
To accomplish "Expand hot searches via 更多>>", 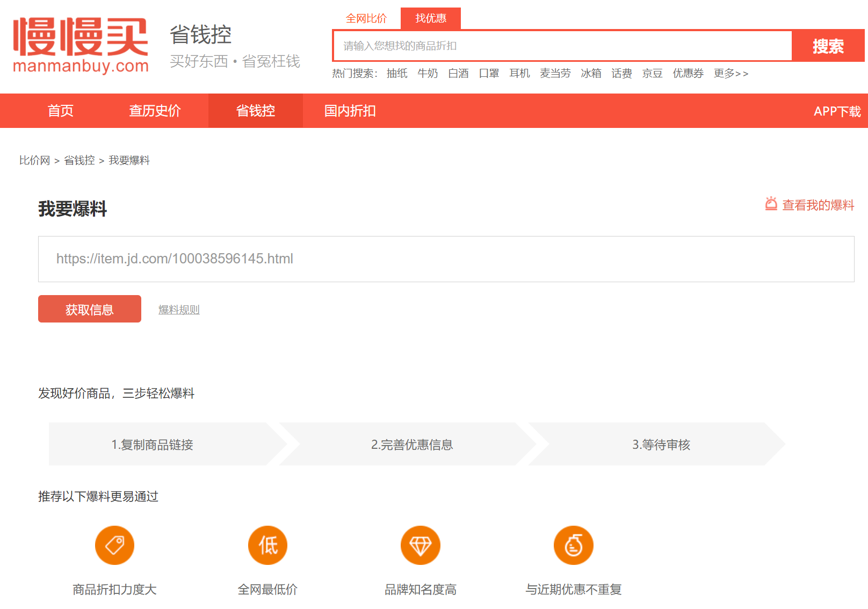I will point(730,74).
